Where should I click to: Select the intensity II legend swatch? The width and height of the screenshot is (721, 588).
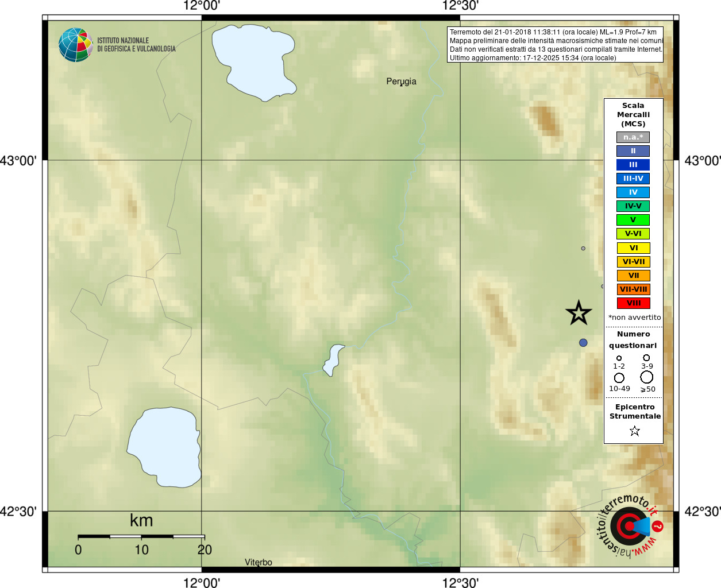633,151
